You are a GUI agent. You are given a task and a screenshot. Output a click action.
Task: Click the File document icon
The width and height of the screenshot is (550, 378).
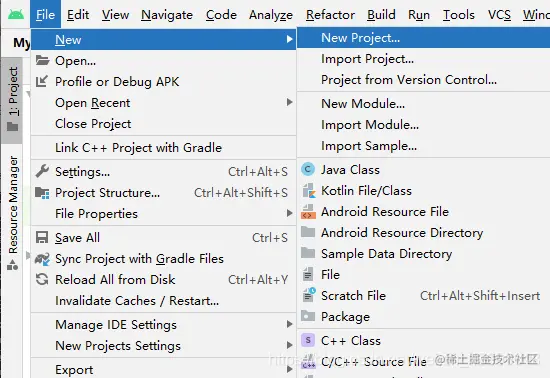[x=308, y=274]
